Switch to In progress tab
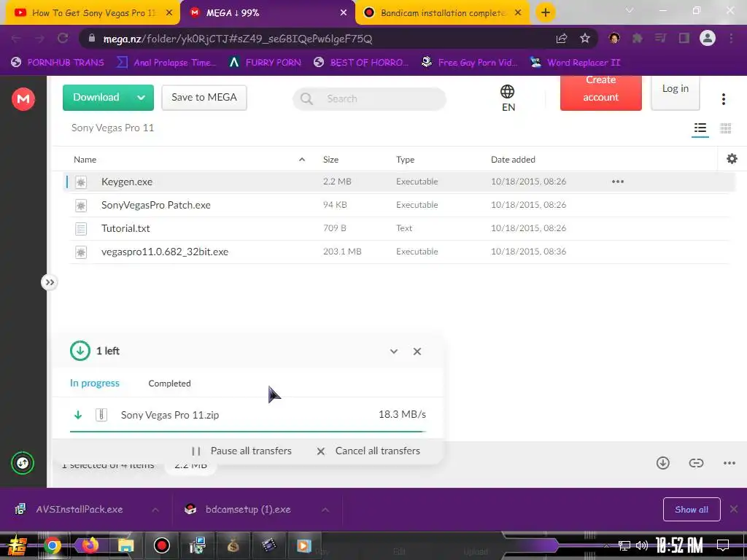The image size is (747, 560). click(x=94, y=384)
